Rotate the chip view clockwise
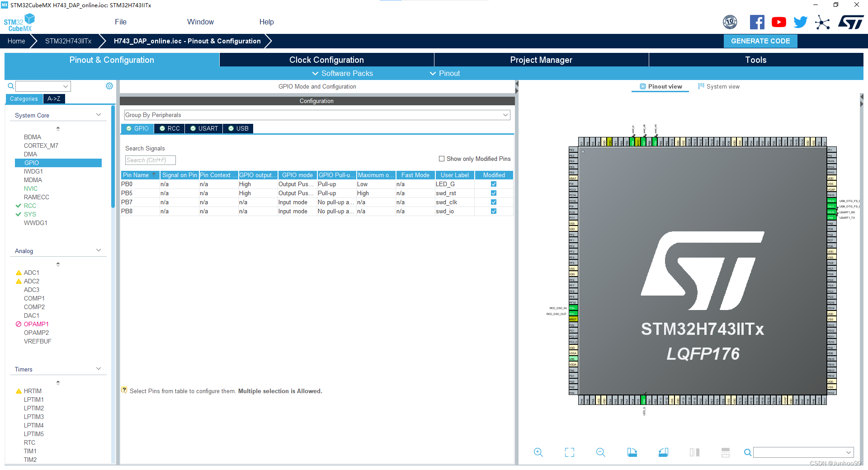The width and height of the screenshot is (868, 470). click(x=632, y=452)
